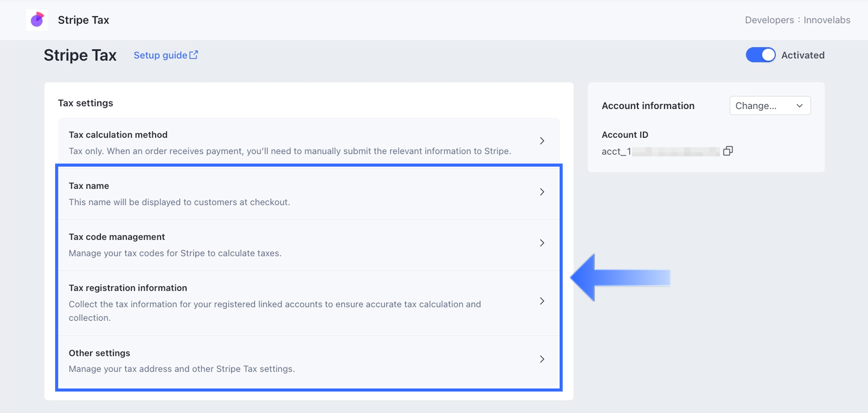
Task: Open the Tax name setting row
Action: [290, 194]
